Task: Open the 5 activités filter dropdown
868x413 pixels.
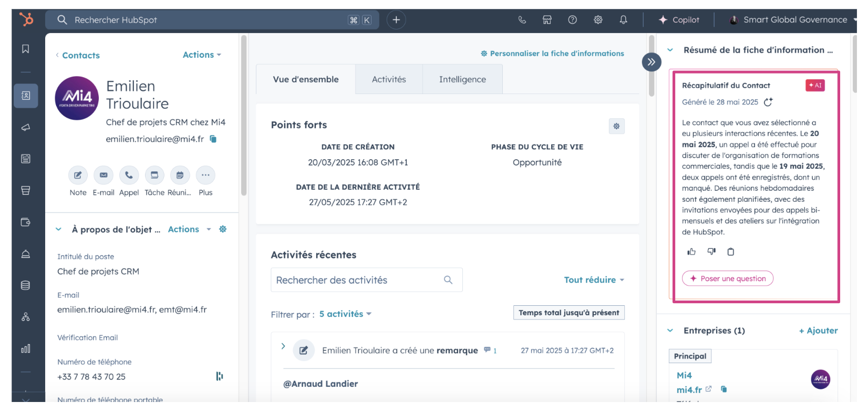Action: point(345,314)
